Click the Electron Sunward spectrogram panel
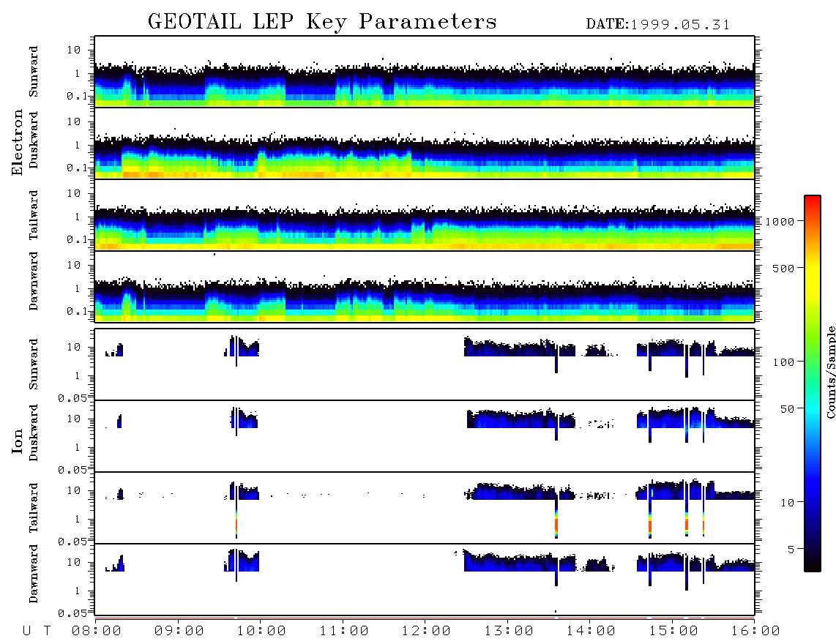This screenshot has width=836, height=644. pos(425,72)
